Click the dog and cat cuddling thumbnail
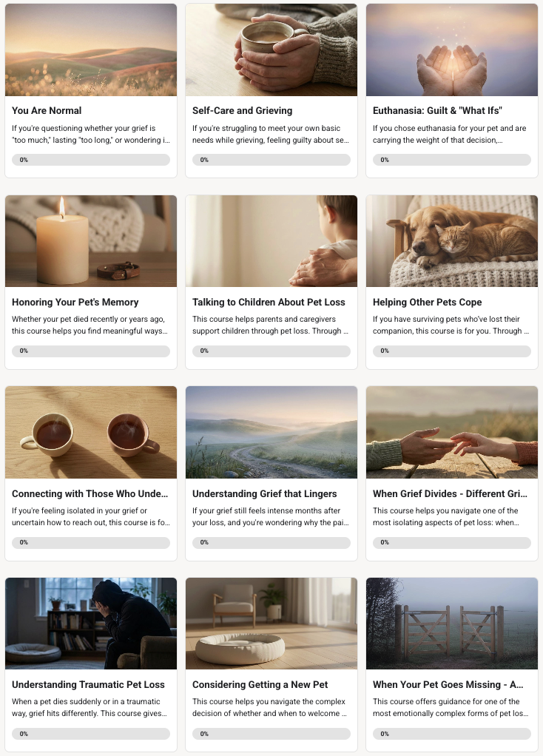The image size is (543, 756). [452, 241]
